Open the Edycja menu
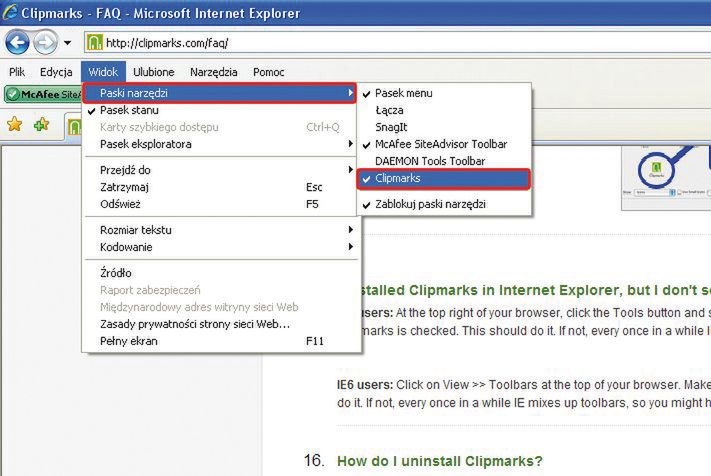Screen dimensions: 711x476 (56, 72)
